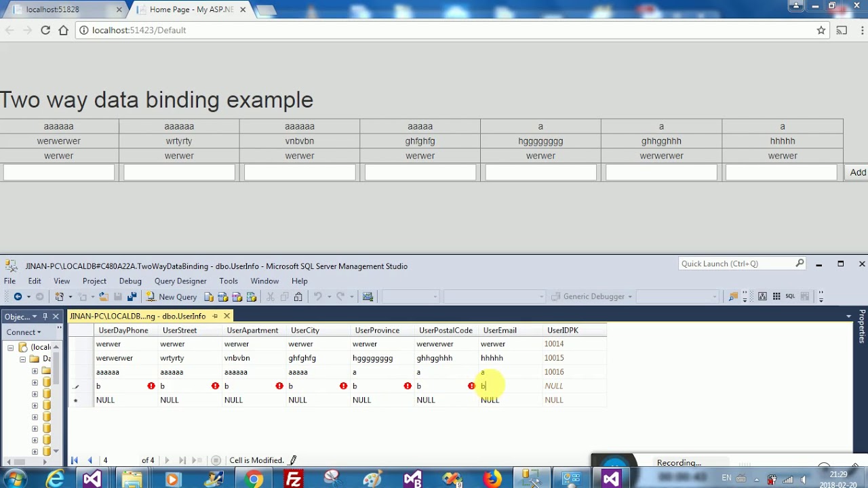
Task: Open the collapsed Properties side panel
Action: coord(862,327)
